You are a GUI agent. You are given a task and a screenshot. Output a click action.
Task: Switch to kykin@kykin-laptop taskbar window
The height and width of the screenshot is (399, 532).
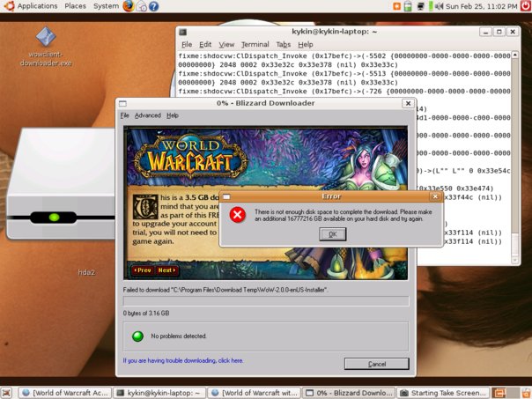click(159, 393)
